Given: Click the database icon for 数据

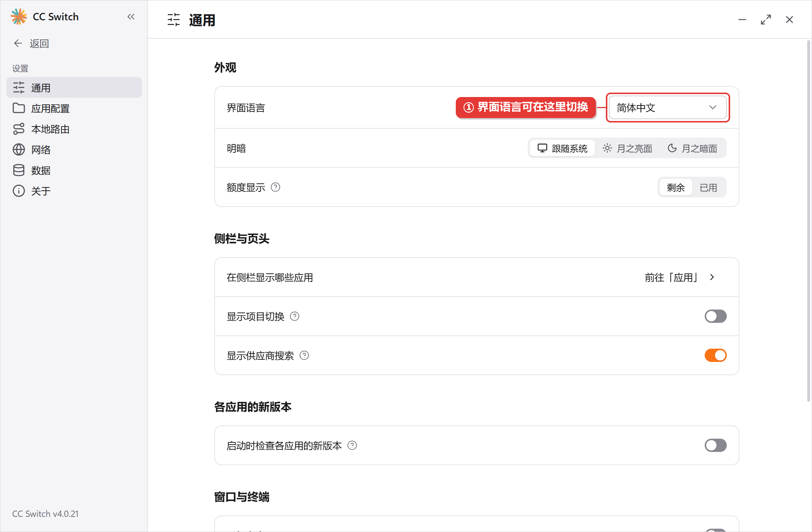Looking at the screenshot, I should point(19,170).
